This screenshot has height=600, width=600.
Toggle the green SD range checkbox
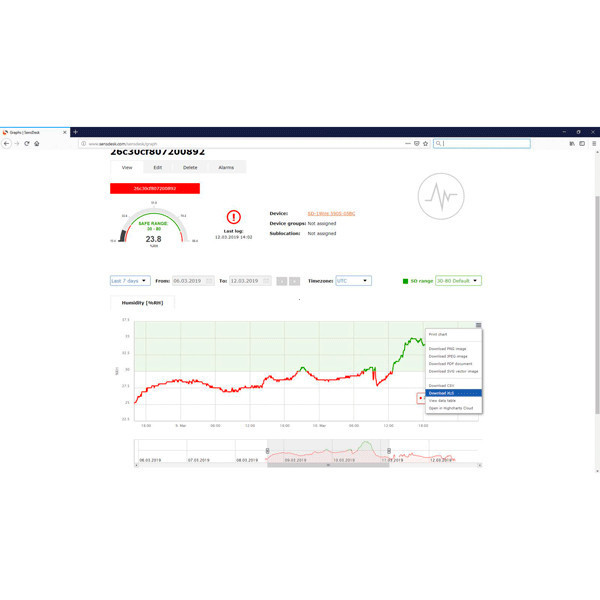[405, 281]
